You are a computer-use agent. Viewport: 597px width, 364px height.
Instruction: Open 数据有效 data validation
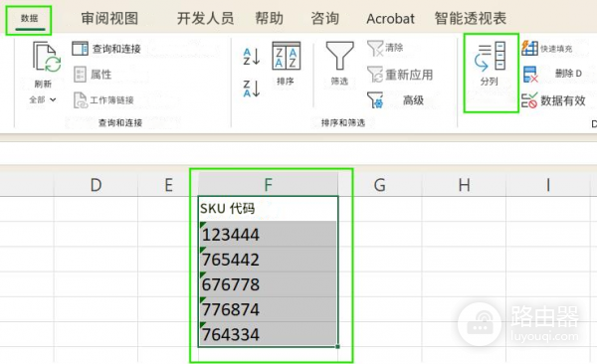click(x=553, y=100)
